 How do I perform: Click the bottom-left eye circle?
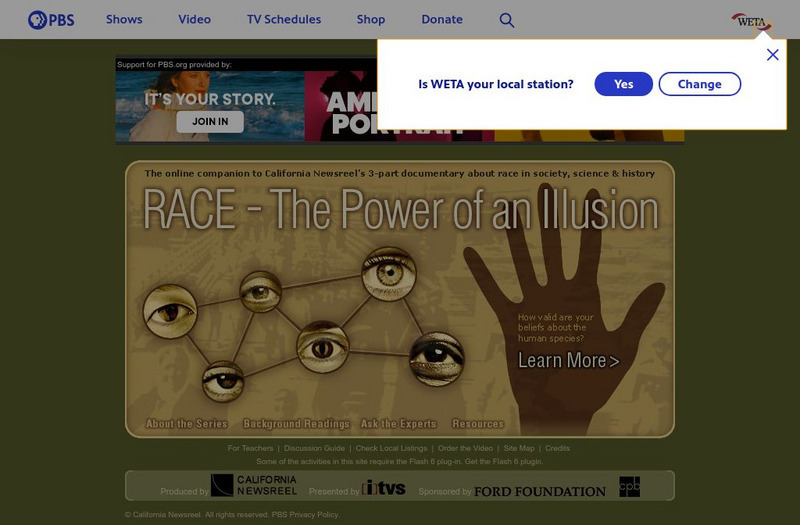click(x=223, y=382)
